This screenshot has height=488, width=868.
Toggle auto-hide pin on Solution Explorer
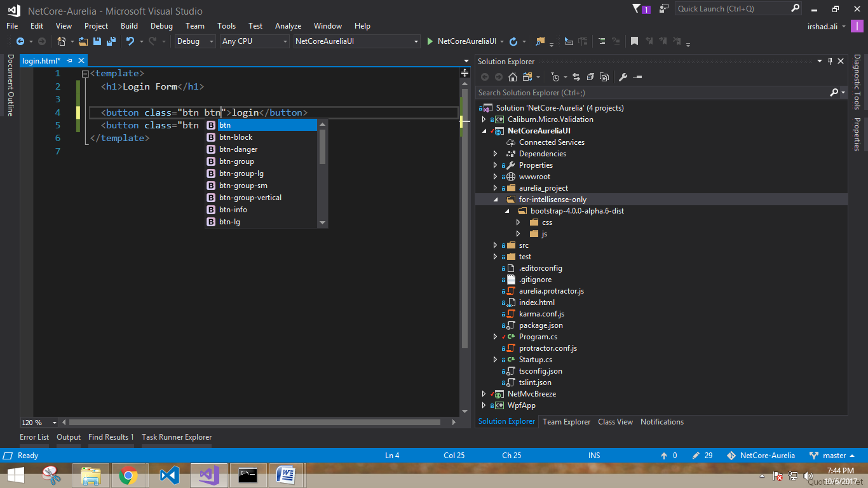(830, 61)
